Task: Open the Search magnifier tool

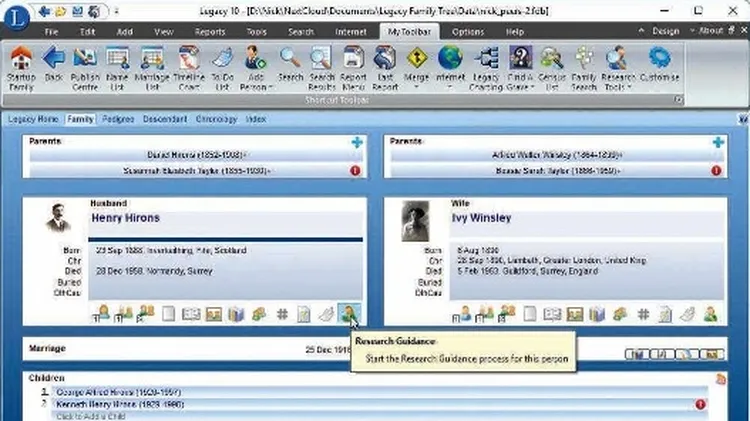Action: click(x=290, y=65)
